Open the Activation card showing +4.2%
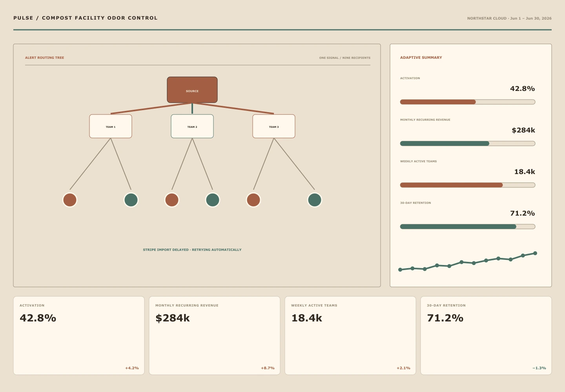This screenshot has width=565, height=392. 79,336
